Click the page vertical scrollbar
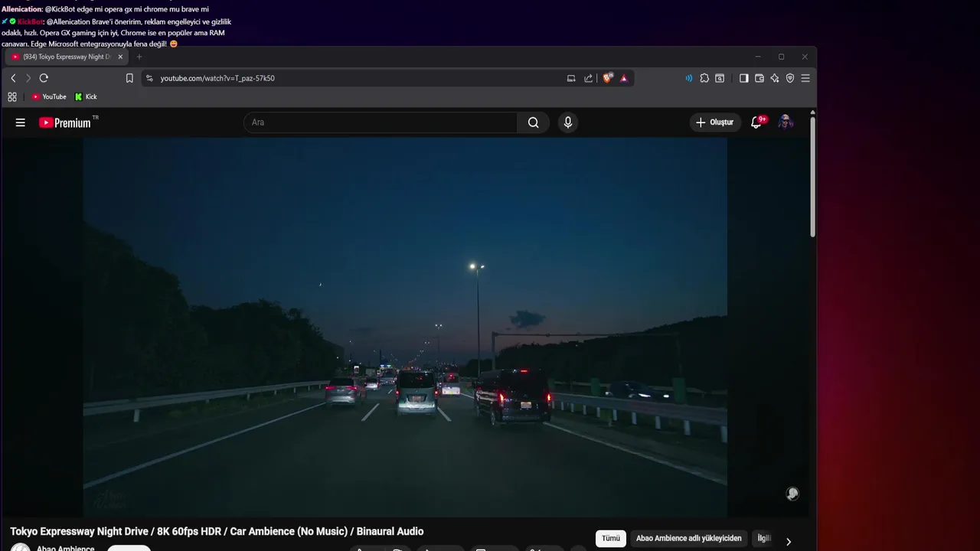Image resolution: width=980 pixels, height=551 pixels. pyautogui.click(x=812, y=178)
